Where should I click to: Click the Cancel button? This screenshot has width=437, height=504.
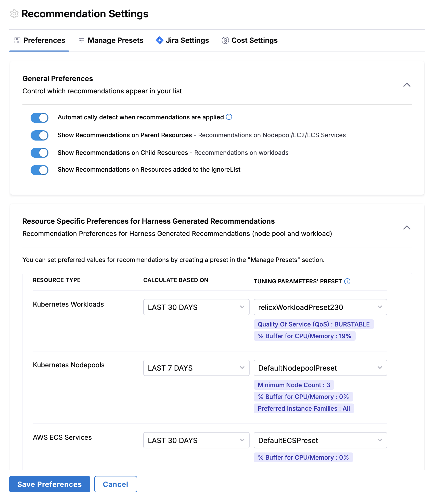(116, 484)
